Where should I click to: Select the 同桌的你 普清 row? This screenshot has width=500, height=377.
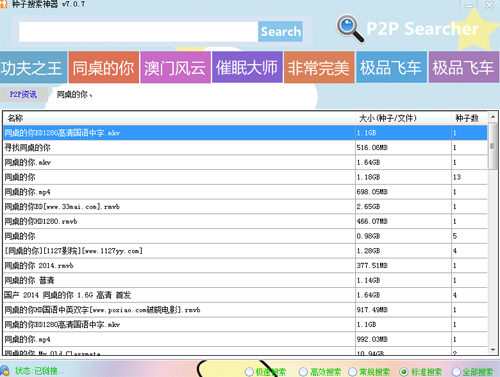tap(245, 280)
